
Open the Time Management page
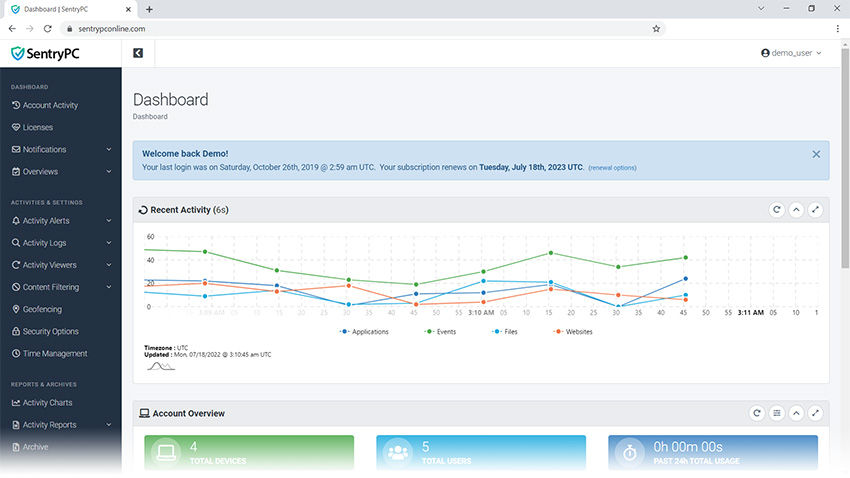pyautogui.click(x=55, y=353)
